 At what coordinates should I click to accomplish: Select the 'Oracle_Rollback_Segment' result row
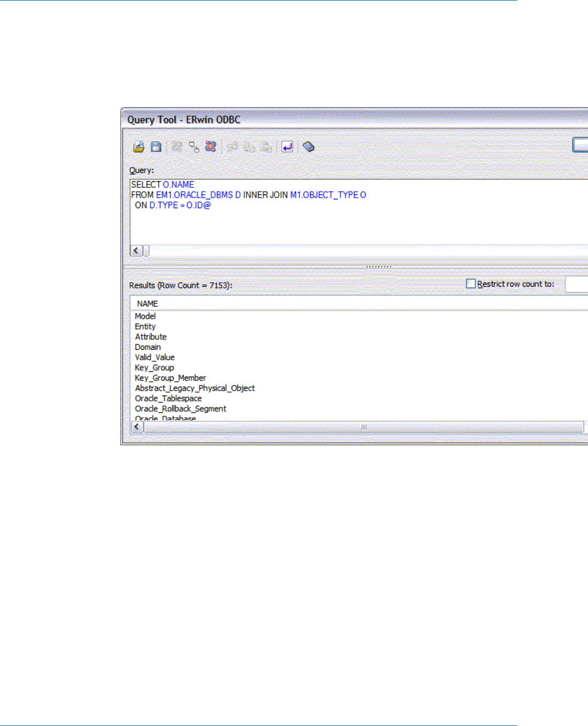coord(181,409)
